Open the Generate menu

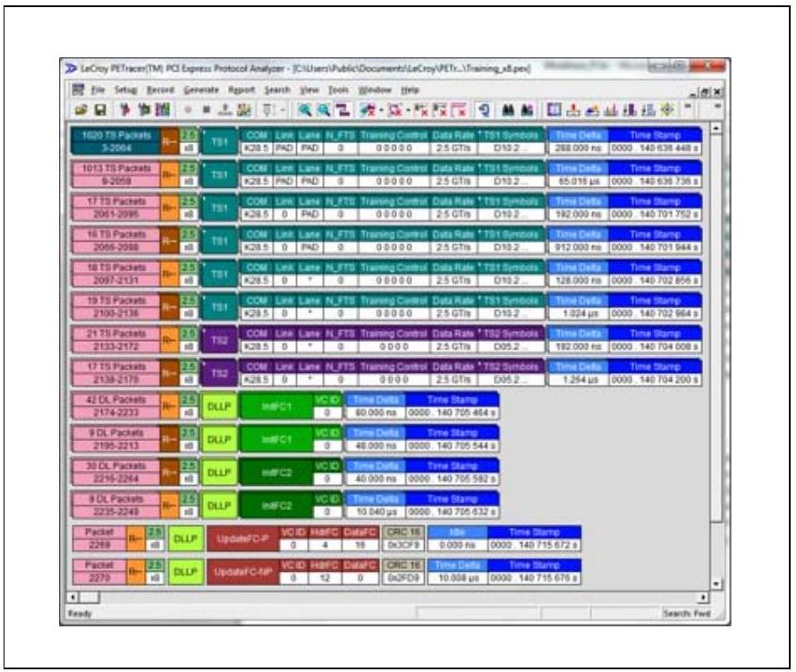click(201, 89)
